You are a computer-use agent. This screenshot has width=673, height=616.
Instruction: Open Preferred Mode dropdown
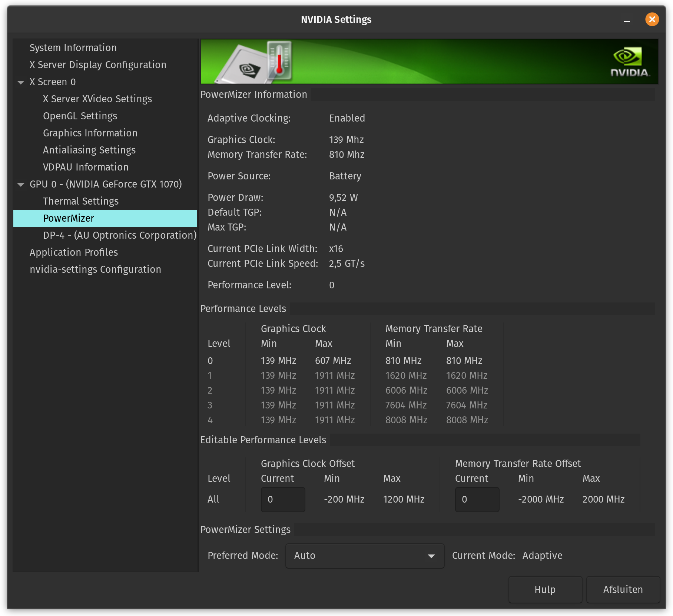tap(365, 556)
